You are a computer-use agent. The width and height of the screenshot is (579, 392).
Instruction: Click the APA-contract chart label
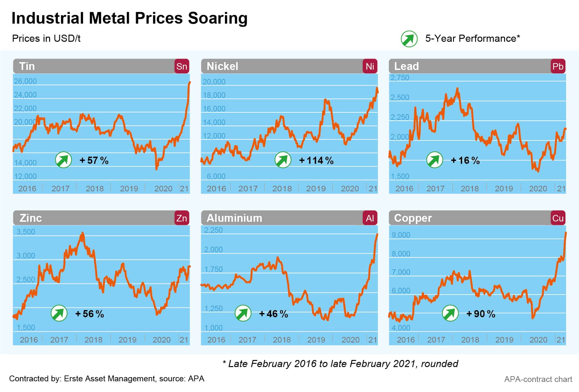pos(538,379)
